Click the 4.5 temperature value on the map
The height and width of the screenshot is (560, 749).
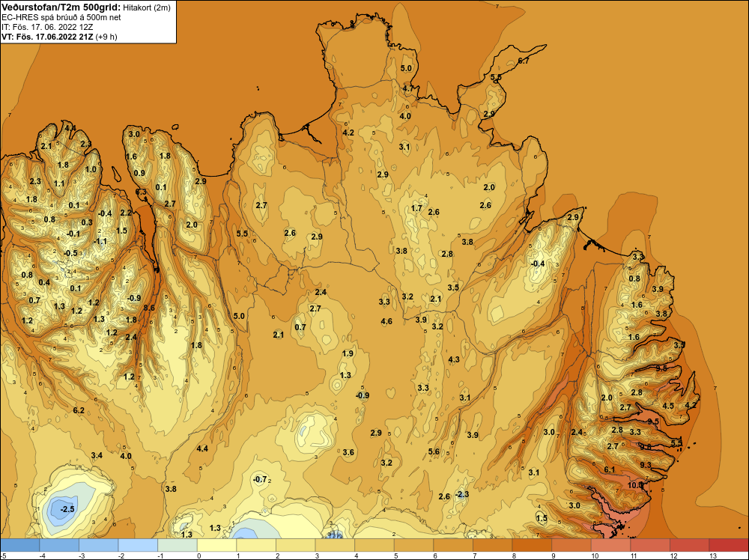668,407
